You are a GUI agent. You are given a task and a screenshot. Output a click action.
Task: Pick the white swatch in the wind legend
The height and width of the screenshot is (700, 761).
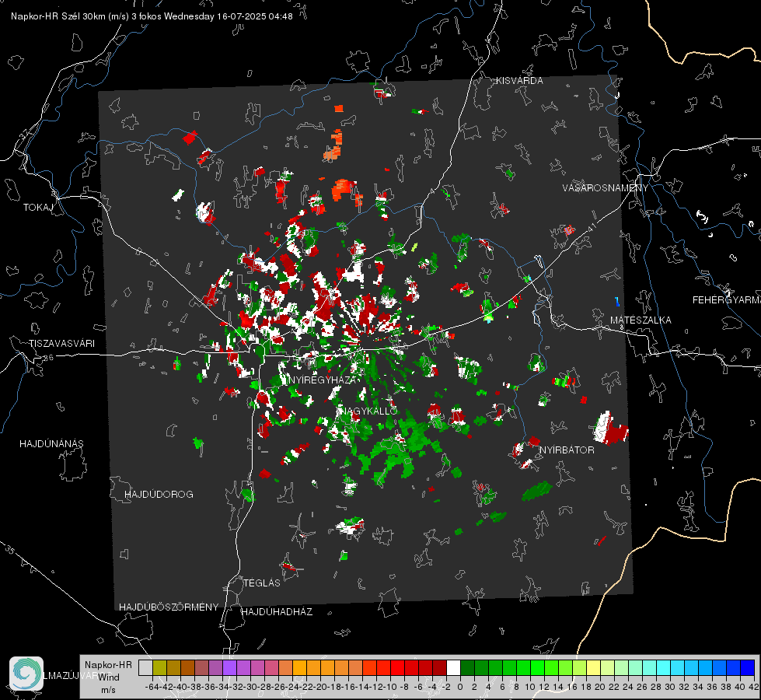[453, 667]
